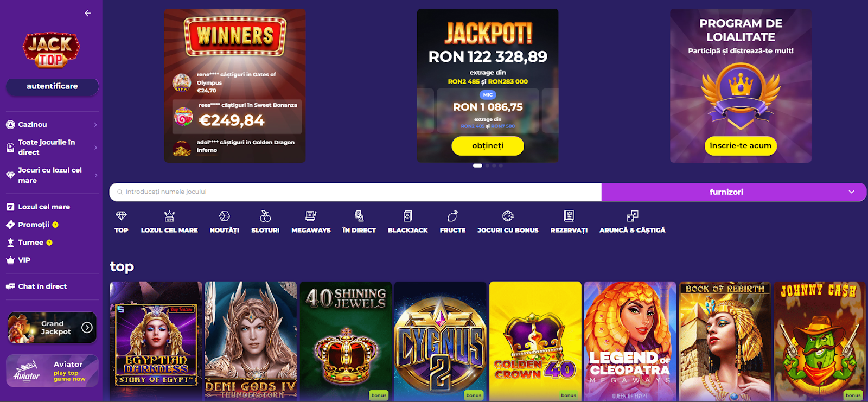The image size is (868, 402).
Task: Select the TOP diamond category icon
Action: [121, 216]
